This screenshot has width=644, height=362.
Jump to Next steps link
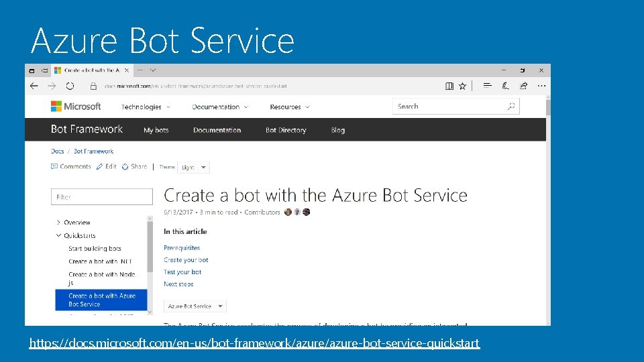[178, 284]
